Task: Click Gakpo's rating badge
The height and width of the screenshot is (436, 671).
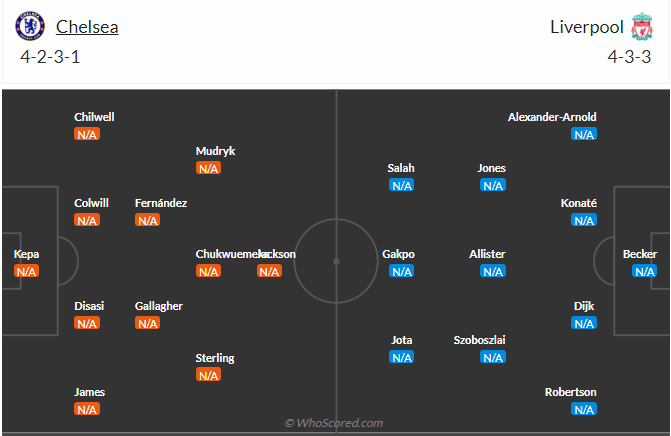Action: (x=401, y=271)
